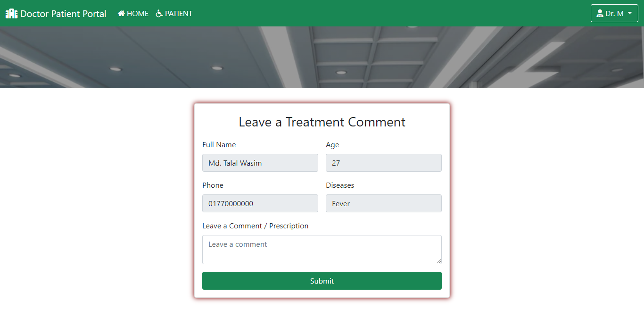Screen dimensions: 644x310
Task: Select the Age field containing 27
Action: pos(384,163)
